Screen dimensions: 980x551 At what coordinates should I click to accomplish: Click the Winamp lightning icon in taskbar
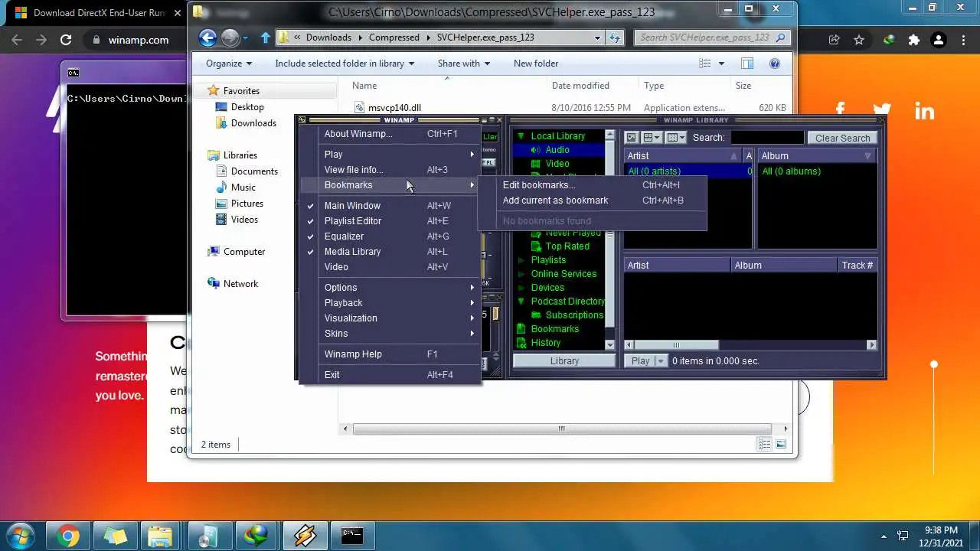tap(304, 535)
